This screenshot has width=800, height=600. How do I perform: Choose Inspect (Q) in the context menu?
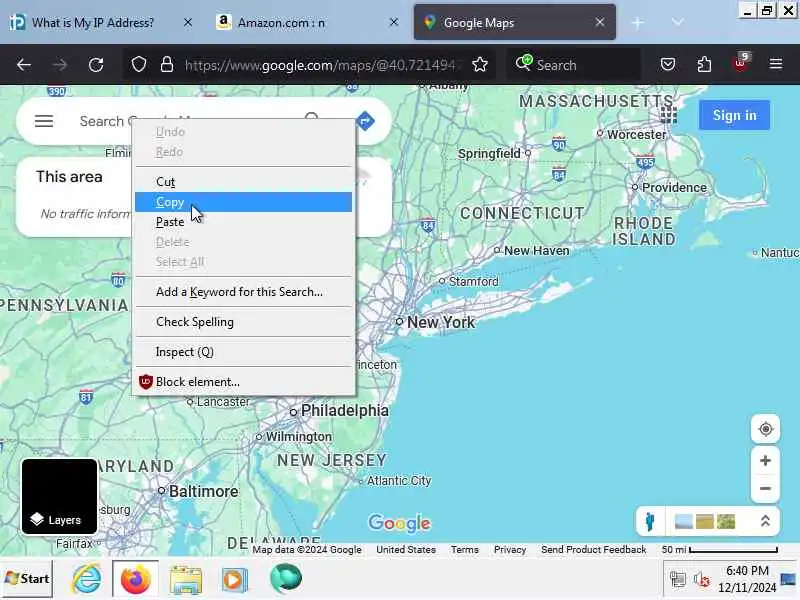pyautogui.click(x=244, y=352)
